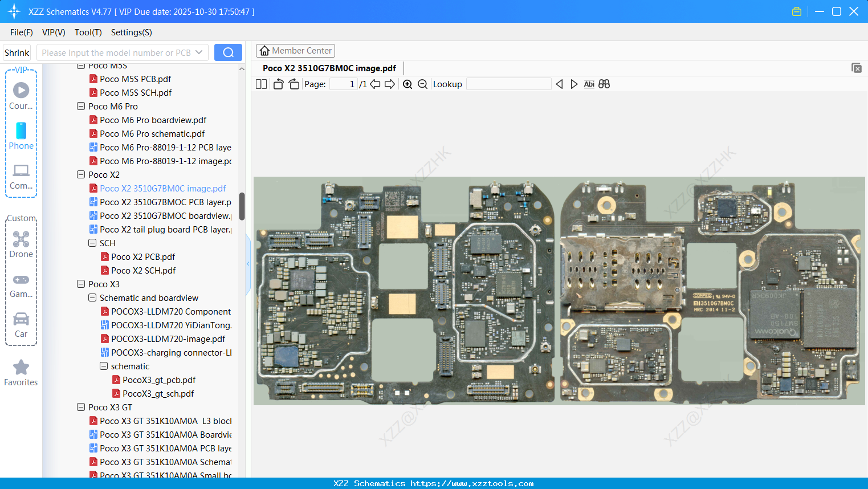The width and height of the screenshot is (868, 489).
Task: Click inside the page number field
Action: click(x=342, y=84)
